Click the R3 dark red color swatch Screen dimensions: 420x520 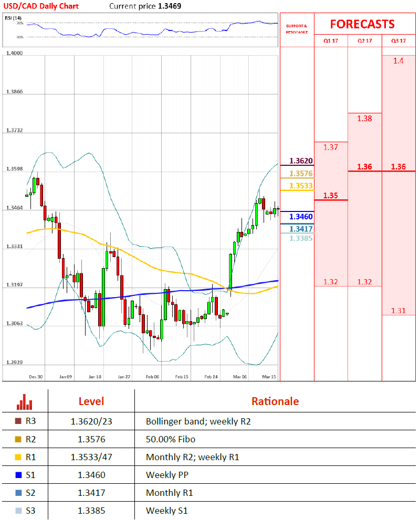pyautogui.click(x=18, y=421)
